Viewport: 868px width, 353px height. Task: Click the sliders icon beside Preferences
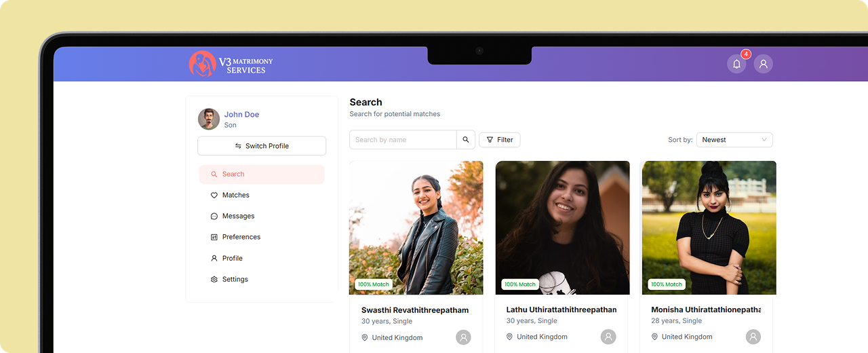pos(214,238)
